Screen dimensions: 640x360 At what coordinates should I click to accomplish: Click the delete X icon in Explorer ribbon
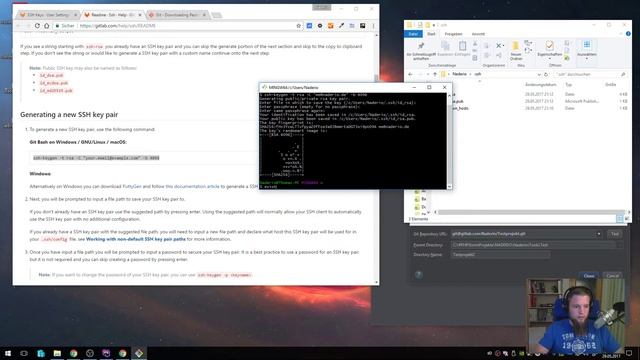pos(498,46)
